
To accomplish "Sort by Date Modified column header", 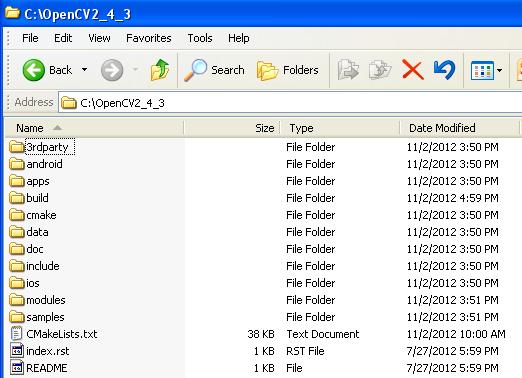I will pos(460,128).
